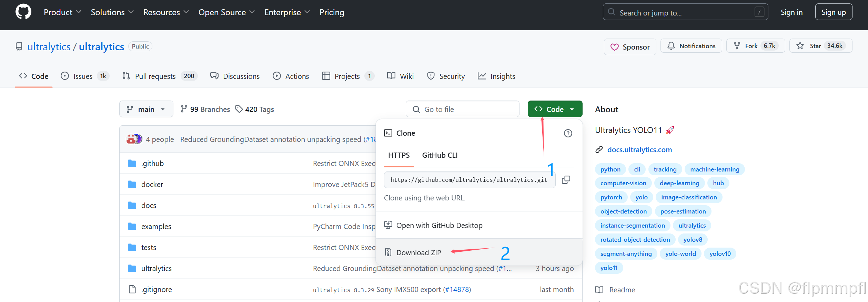Open commit link #14878
Screen dimensions: 868x302
click(x=457, y=289)
